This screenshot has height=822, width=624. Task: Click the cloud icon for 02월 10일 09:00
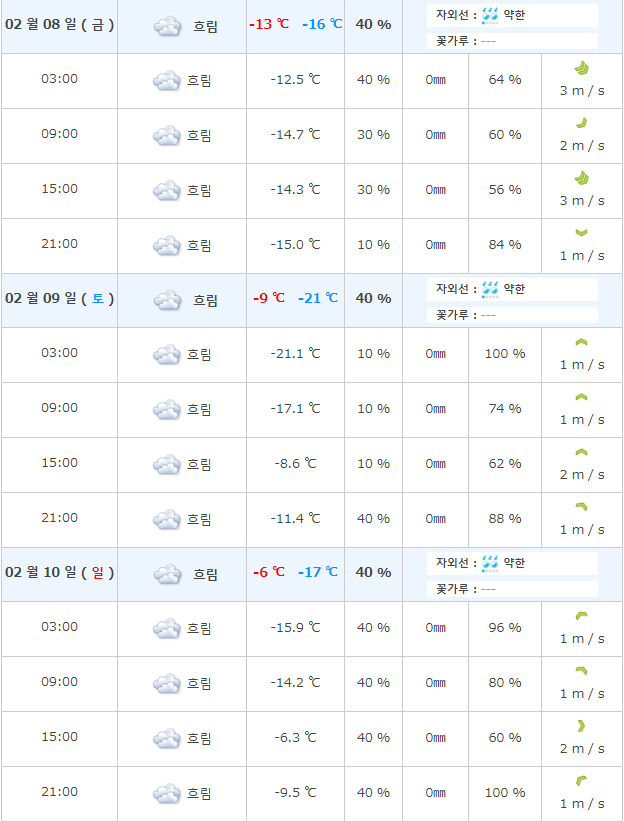coord(166,683)
